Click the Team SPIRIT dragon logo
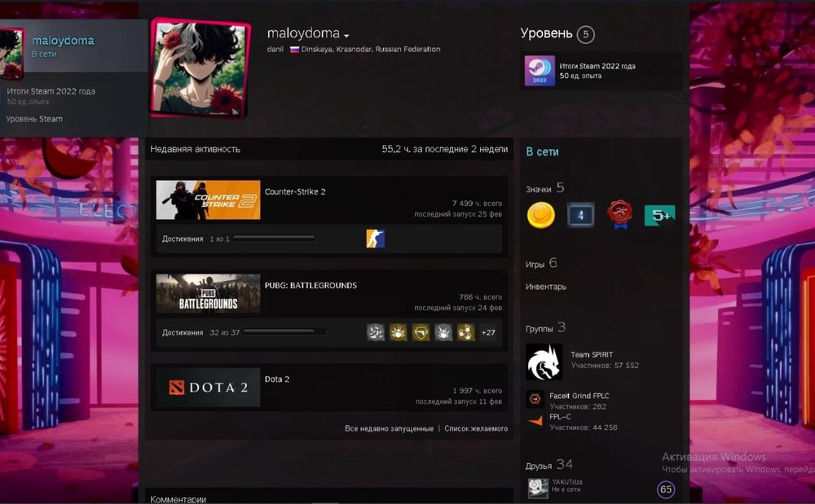 coord(544,362)
